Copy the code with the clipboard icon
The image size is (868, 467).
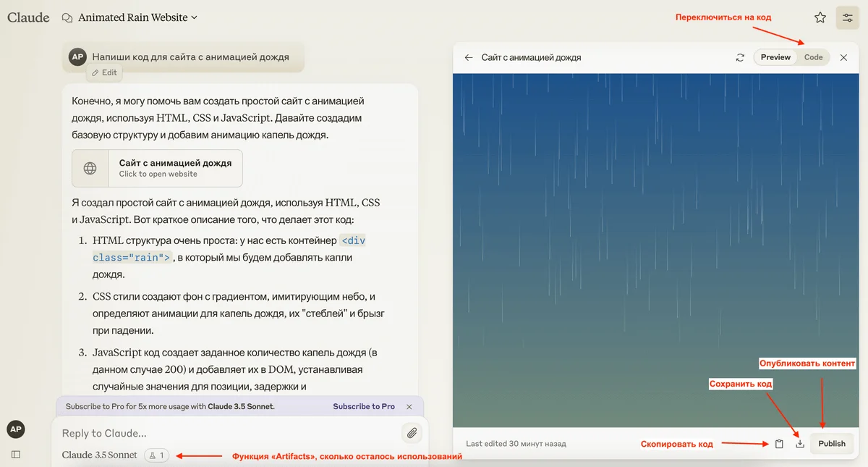coord(779,444)
